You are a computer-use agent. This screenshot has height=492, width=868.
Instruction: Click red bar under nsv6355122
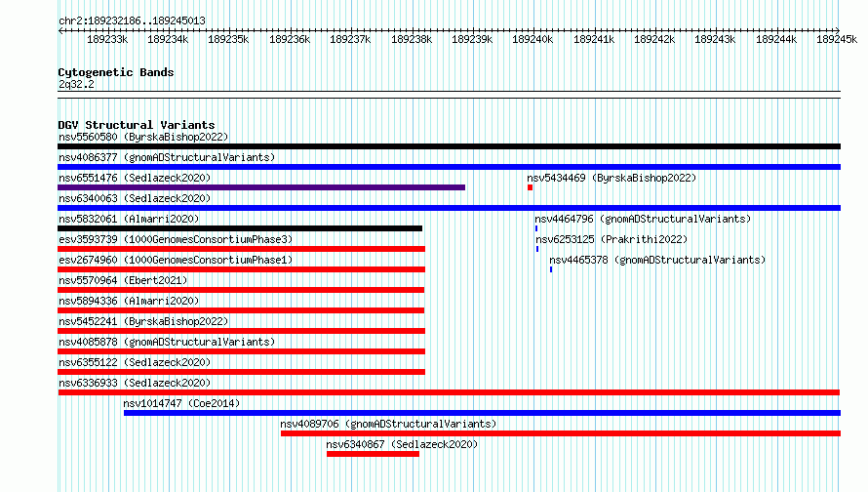[x=241, y=372]
